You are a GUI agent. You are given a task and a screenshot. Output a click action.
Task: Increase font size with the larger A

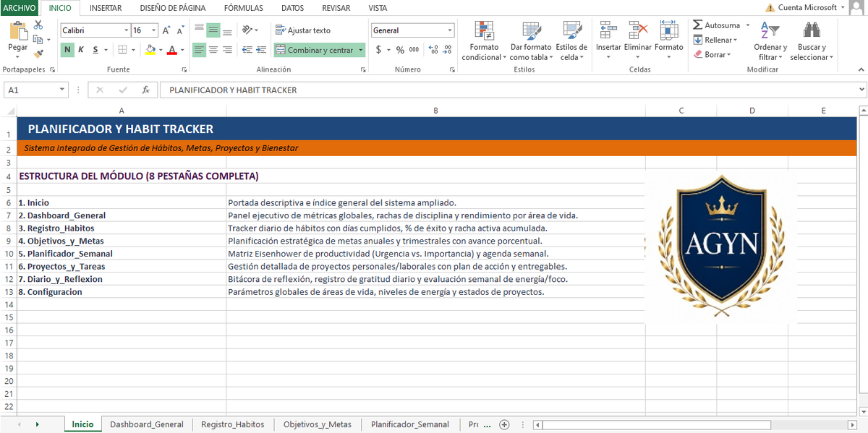pos(166,30)
